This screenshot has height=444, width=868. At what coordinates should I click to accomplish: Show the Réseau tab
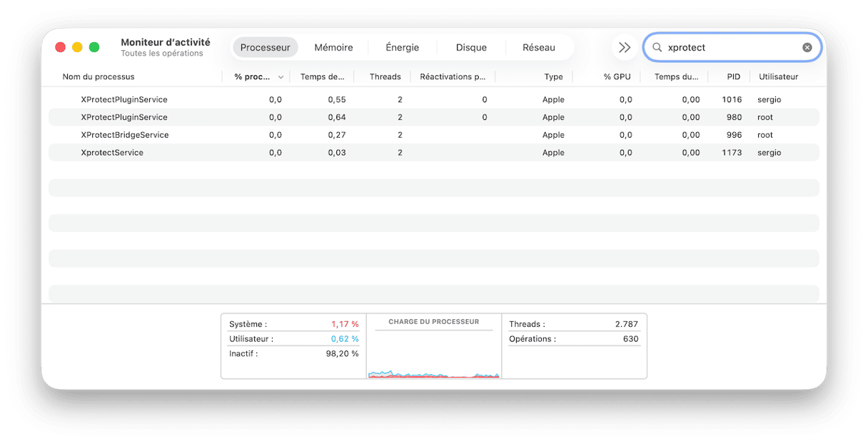(x=538, y=48)
